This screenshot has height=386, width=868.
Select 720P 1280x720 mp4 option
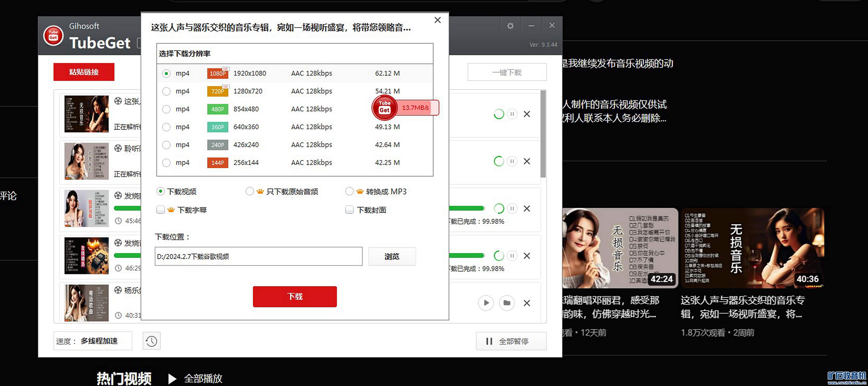[166, 91]
